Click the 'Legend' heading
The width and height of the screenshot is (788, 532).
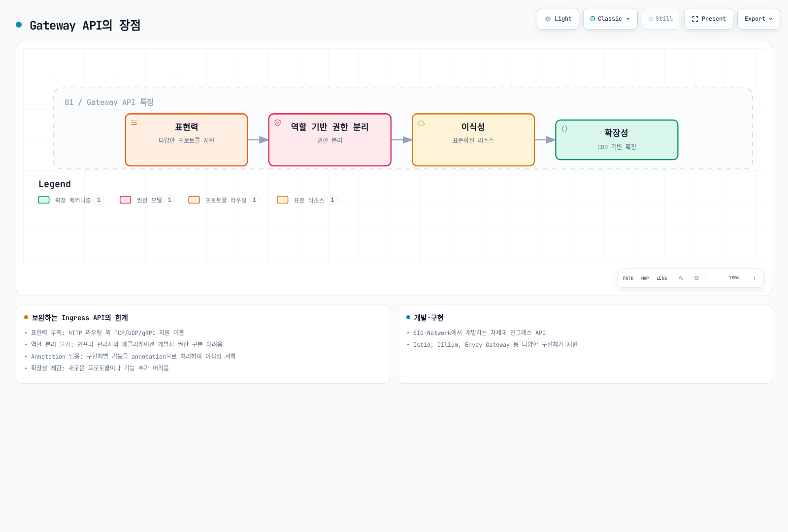pyautogui.click(x=55, y=184)
